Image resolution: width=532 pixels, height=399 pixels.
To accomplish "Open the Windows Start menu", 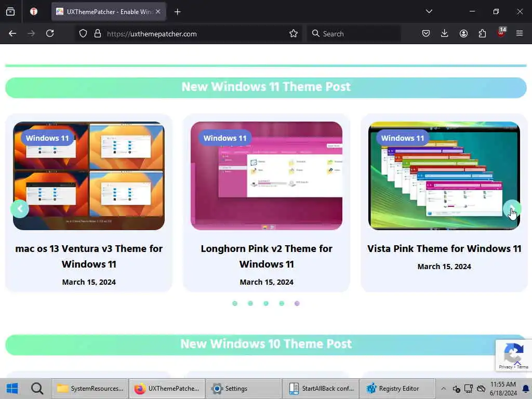I will coord(12,389).
